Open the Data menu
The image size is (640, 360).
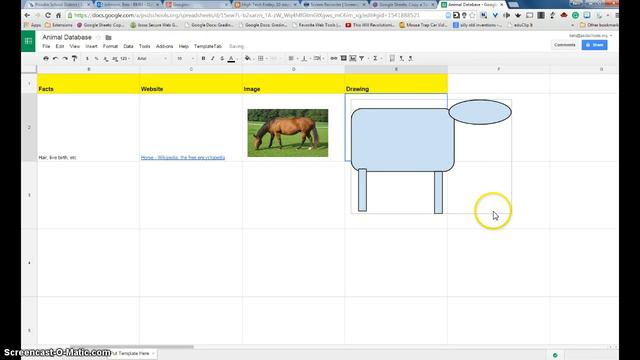tap(128, 47)
